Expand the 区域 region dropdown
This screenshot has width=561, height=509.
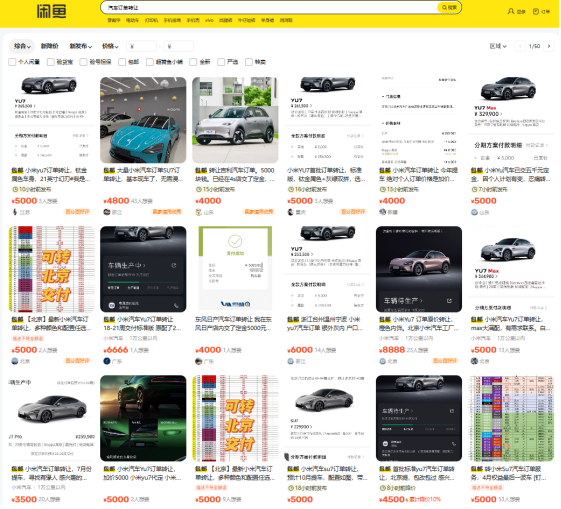tap(498, 46)
